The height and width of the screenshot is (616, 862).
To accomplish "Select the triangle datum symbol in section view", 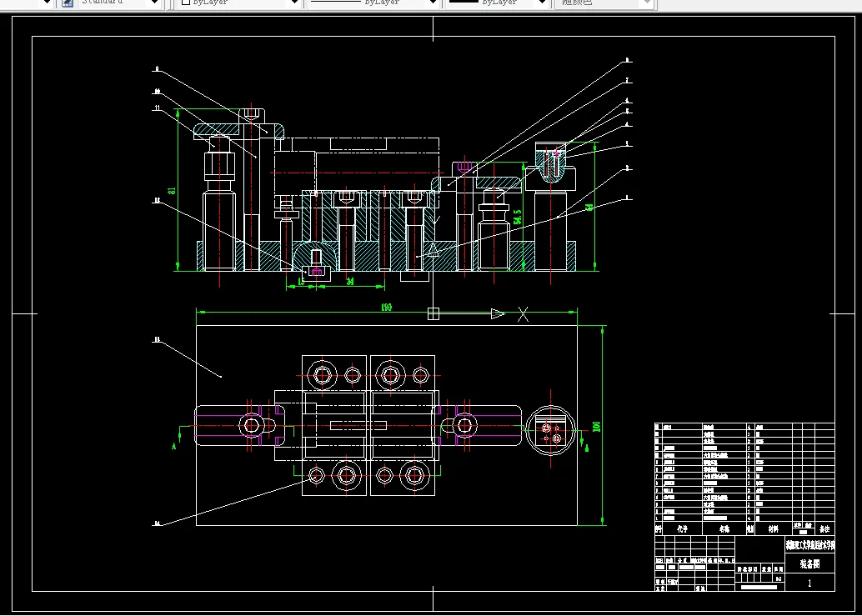I will [434, 249].
